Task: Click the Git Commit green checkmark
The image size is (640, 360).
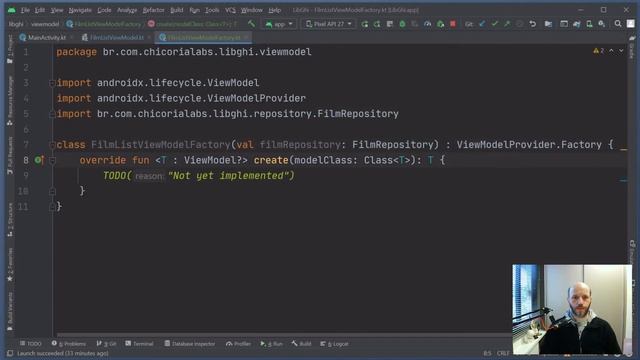Action: click(495, 24)
